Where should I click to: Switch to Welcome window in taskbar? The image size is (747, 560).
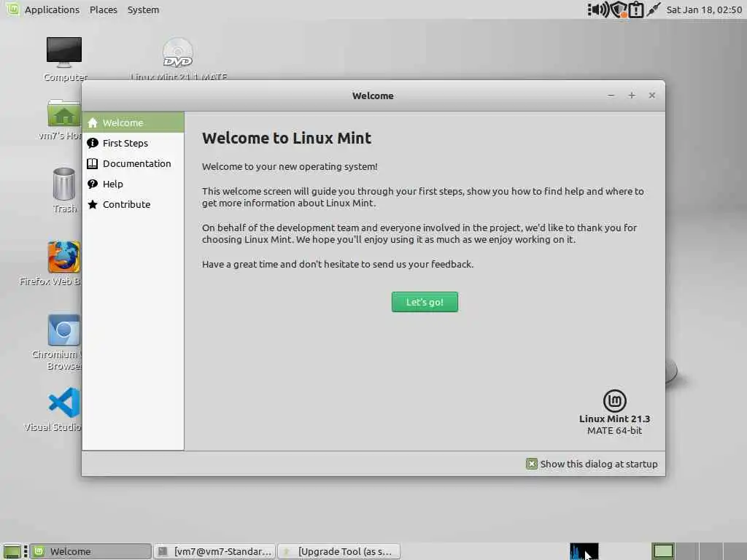tap(91, 551)
